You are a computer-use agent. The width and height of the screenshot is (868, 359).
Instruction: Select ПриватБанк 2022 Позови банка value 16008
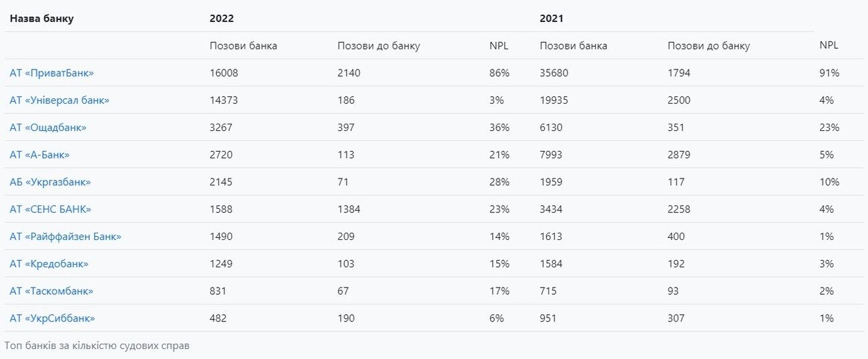point(224,73)
